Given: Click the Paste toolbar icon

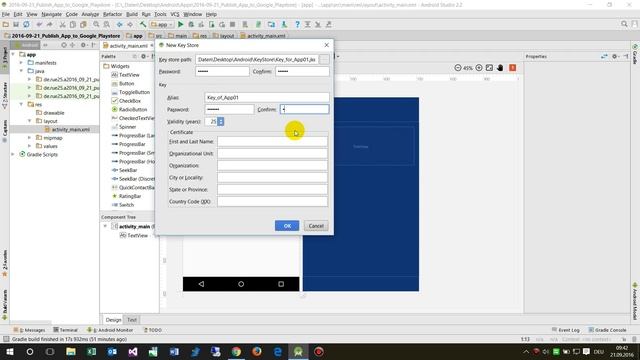Looking at the screenshot, I should [83, 24].
